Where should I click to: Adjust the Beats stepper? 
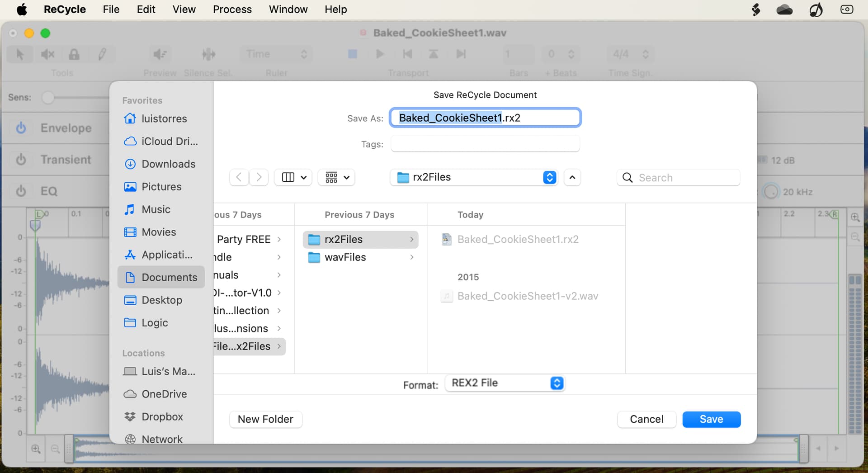tap(571, 54)
